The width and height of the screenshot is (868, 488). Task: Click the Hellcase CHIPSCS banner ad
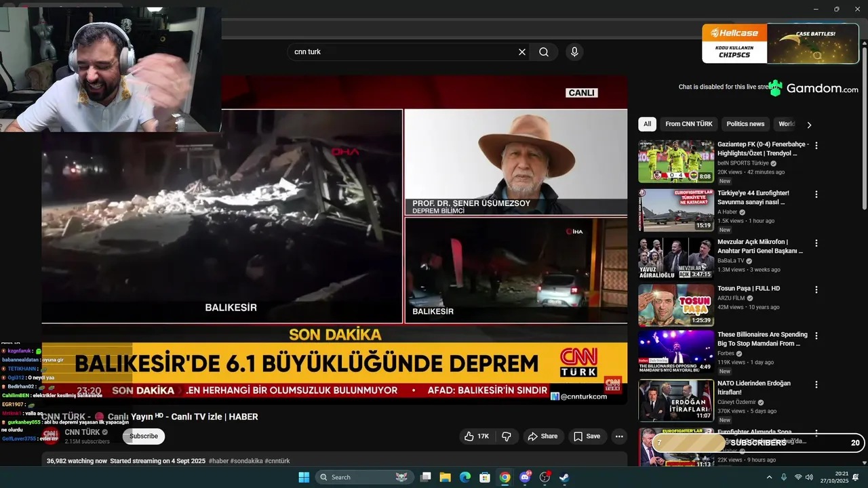pos(780,43)
